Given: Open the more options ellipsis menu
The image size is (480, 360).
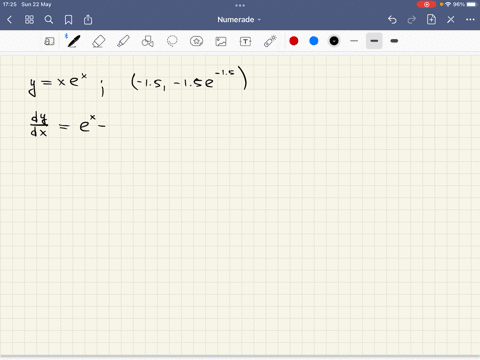Looking at the screenshot, I should pyautogui.click(x=470, y=20).
